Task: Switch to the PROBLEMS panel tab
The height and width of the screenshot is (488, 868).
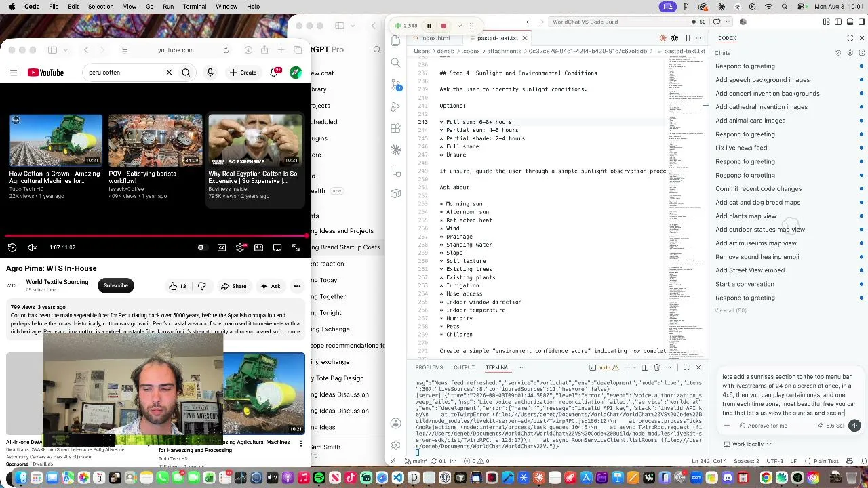Action: coord(429,367)
